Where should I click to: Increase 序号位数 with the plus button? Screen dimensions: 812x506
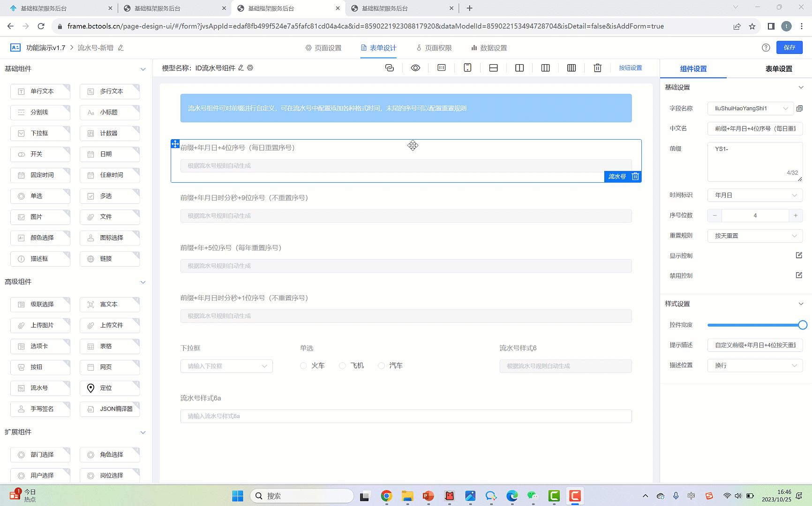point(796,216)
